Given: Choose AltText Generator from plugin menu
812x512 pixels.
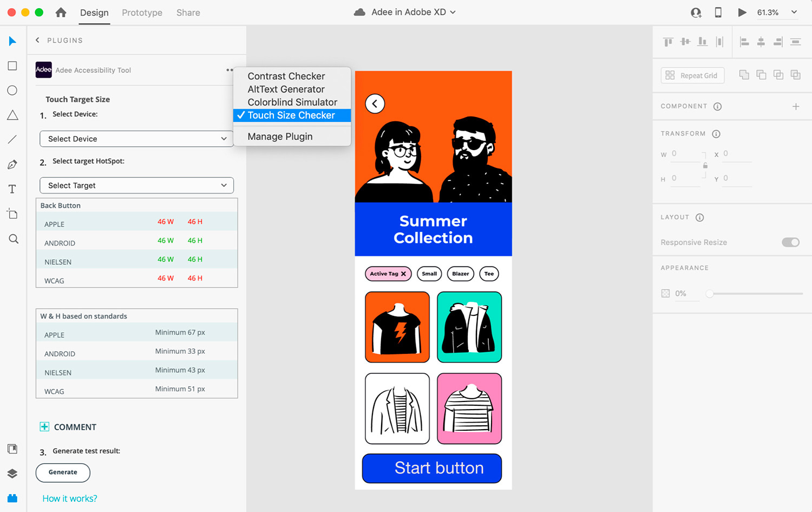Looking at the screenshot, I should pos(292,89).
